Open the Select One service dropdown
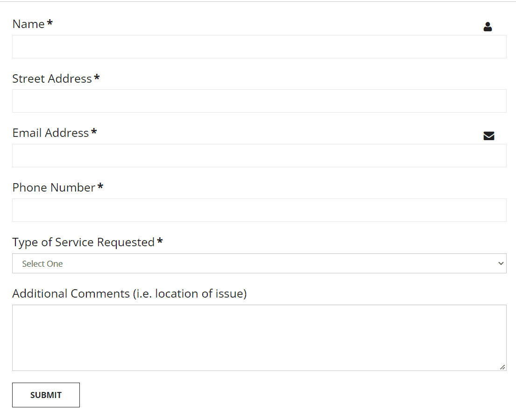Image resolution: width=516 pixels, height=420 pixels. coord(259,263)
